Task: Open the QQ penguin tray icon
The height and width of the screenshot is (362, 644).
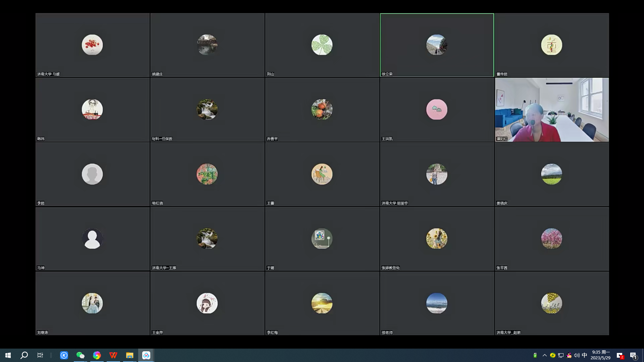Action: click(x=569, y=355)
